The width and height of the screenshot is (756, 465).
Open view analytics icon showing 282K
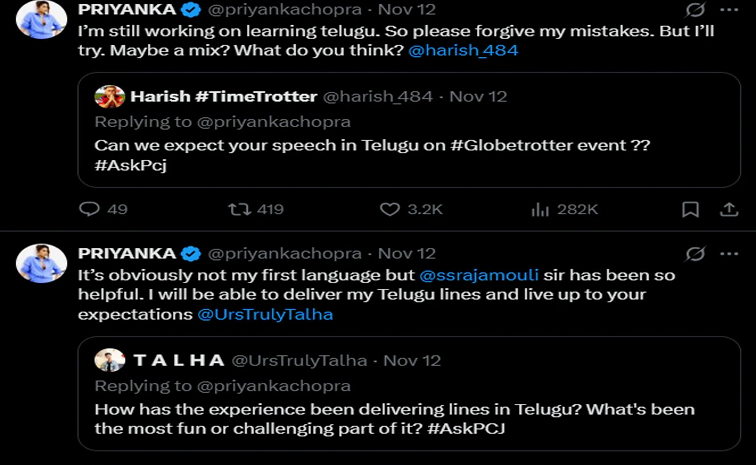(541, 209)
